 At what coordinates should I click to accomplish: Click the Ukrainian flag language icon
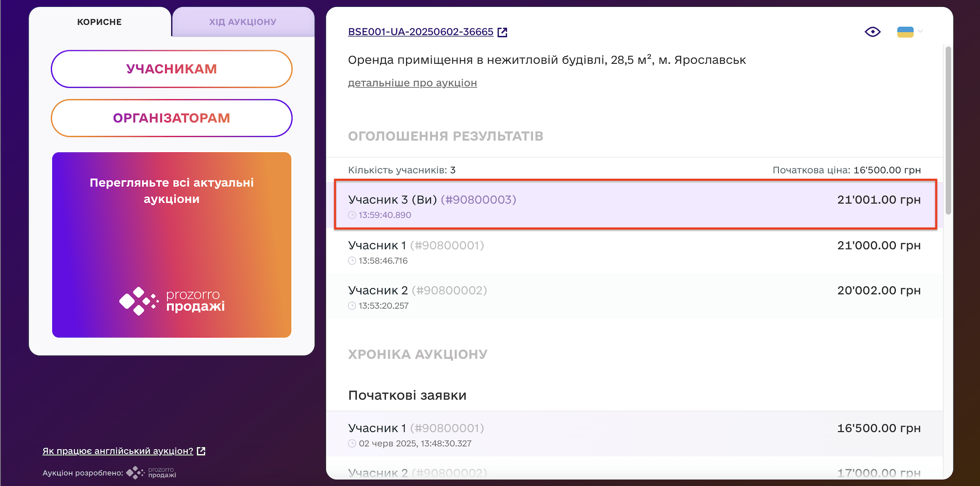point(905,32)
